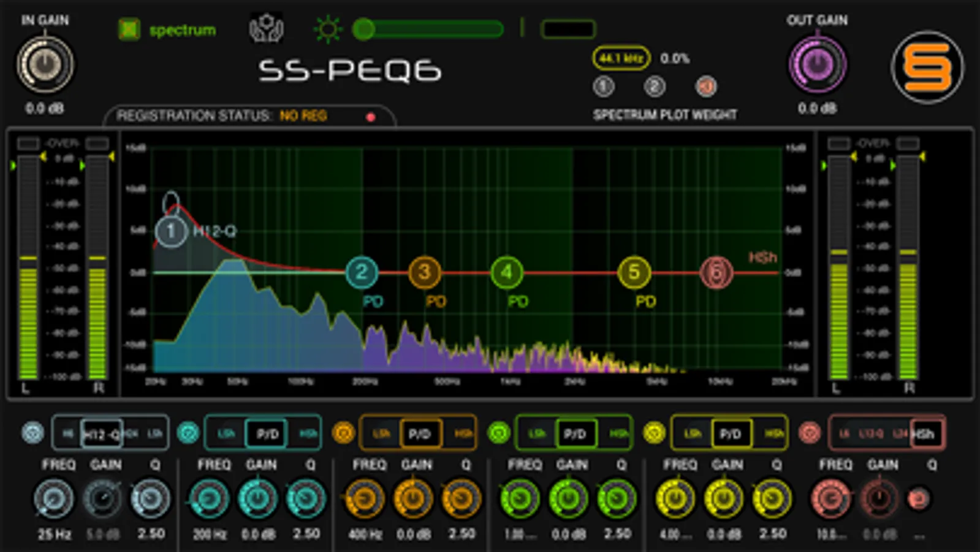This screenshot has width=980, height=552.
Task: Select LSh filter type for band 2
Action: click(x=226, y=434)
